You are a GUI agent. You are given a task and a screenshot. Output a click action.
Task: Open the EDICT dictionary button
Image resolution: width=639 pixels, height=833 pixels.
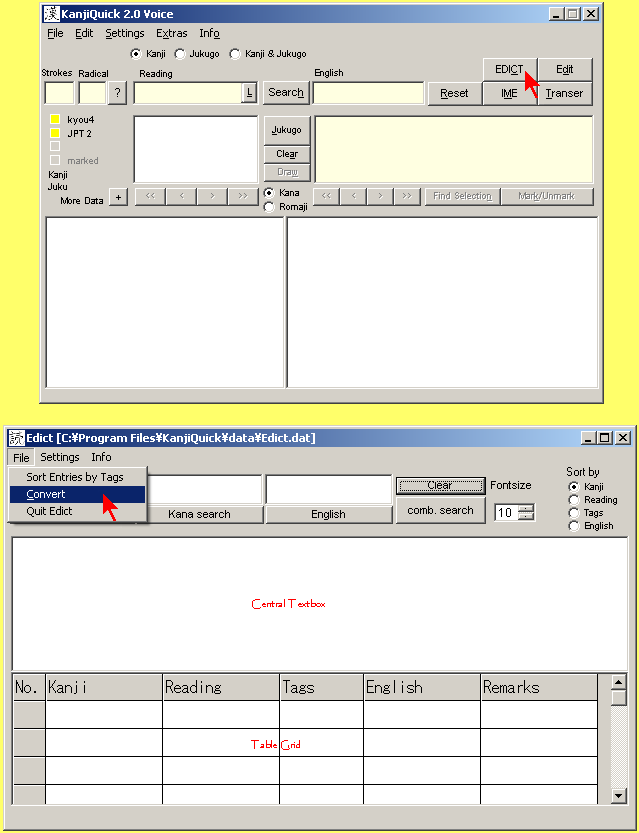509,70
